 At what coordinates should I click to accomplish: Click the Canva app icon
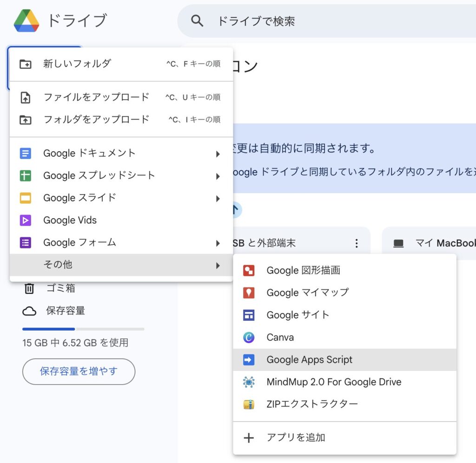pos(249,337)
